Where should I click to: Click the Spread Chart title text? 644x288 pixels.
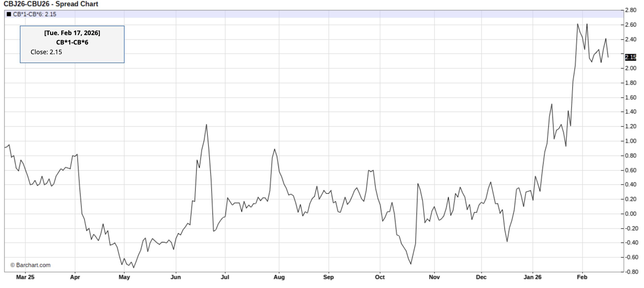[51, 4]
